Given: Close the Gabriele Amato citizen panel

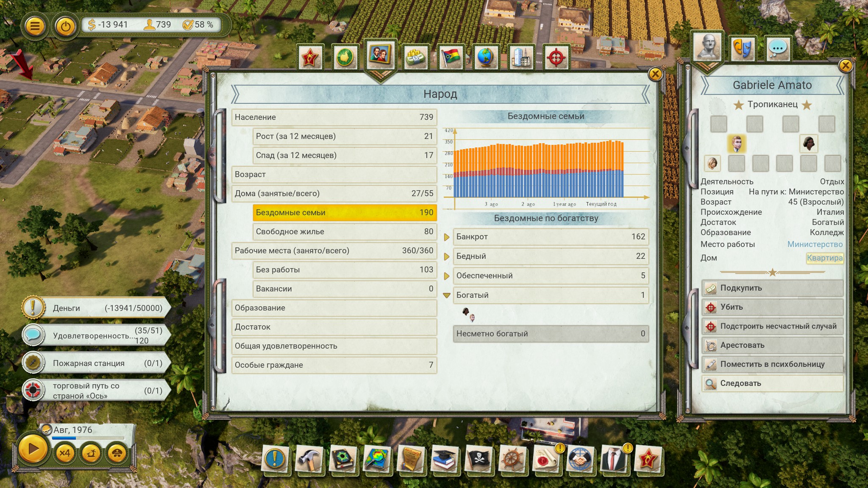Looking at the screenshot, I should pyautogui.click(x=846, y=66).
